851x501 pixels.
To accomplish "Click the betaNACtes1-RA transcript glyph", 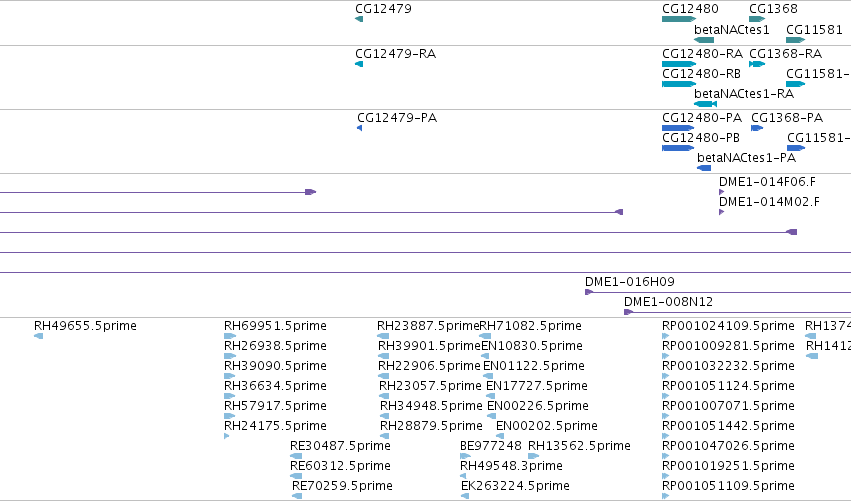I will (x=706, y=104).
